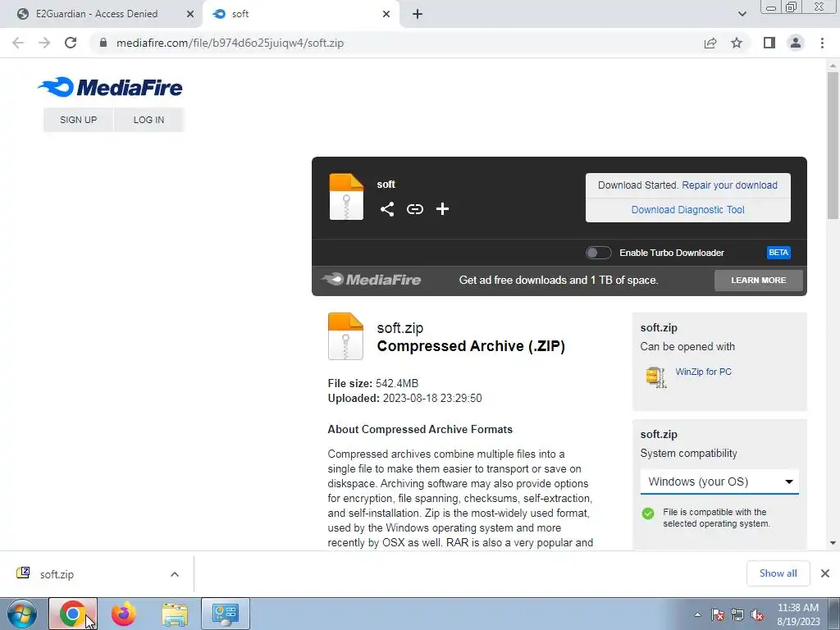The height and width of the screenshot is (630, 840).
Task: Open Windows Start menu
Action: [x=21, y=614]
